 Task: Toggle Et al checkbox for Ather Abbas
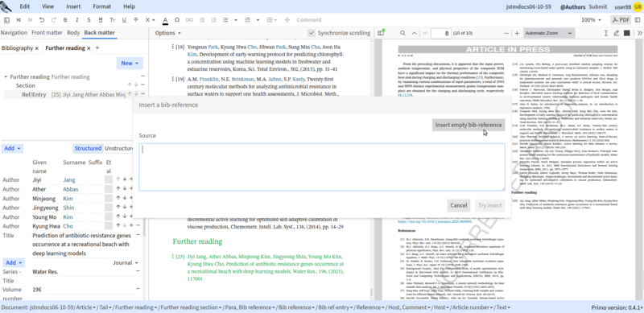click(109, 189)
